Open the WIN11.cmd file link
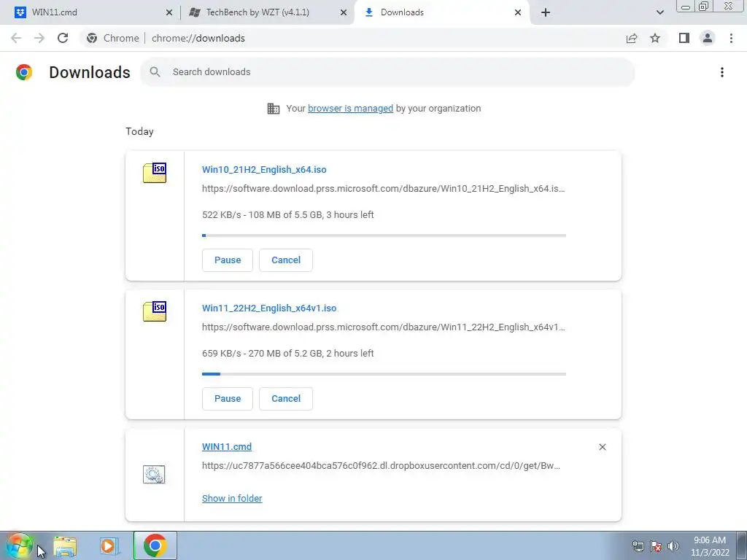 coord(227,447)
